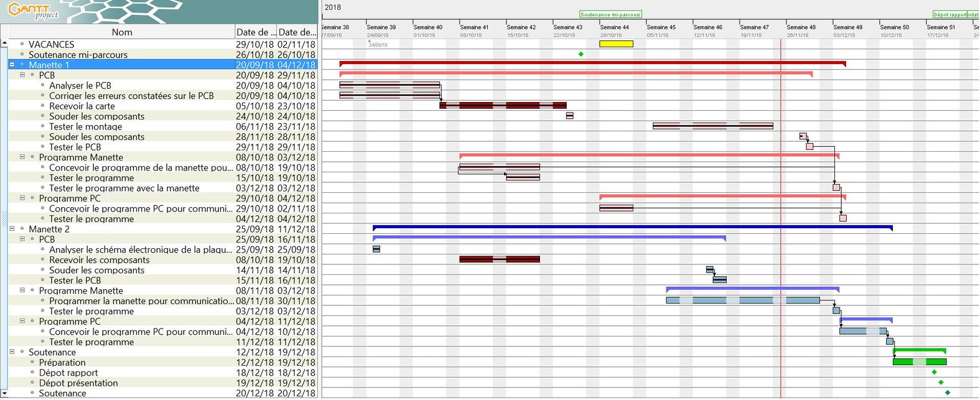Screen dimensions: 980x400
Task: Click the bullet icon beside VACANCES task
Action: 22,44
